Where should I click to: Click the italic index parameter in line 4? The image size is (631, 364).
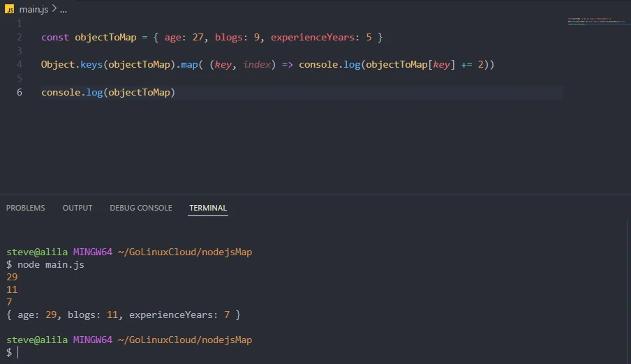pyautogui.click(x=257, y=64)
